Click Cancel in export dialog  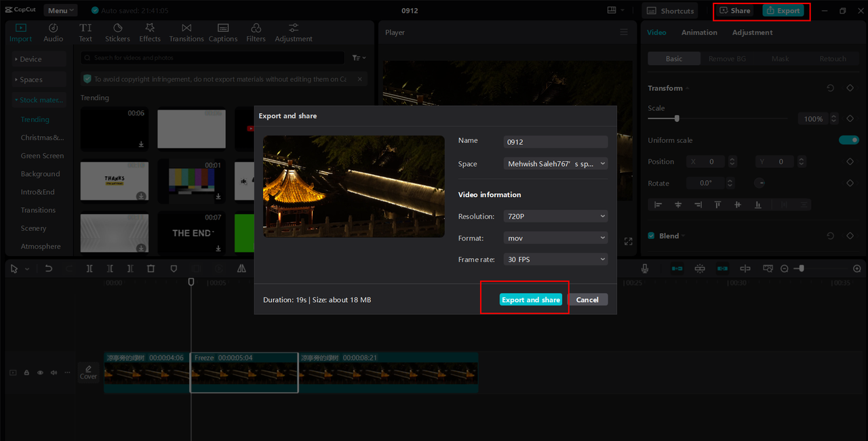(x=587, y=299)
